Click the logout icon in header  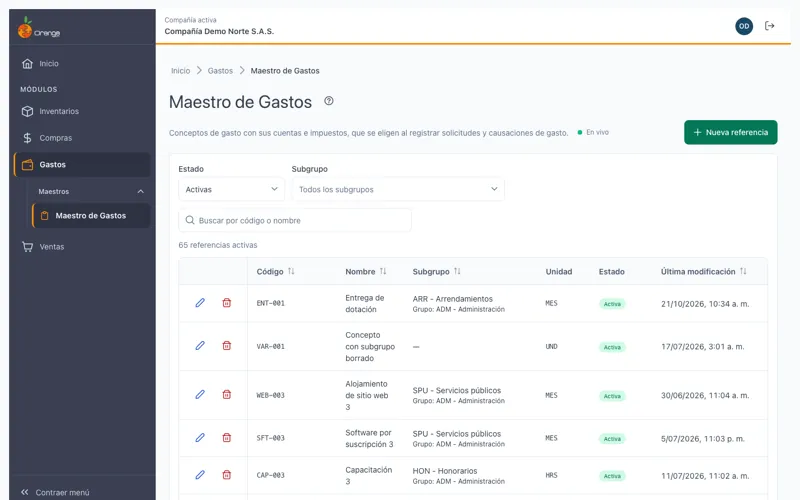click(769, 26)
